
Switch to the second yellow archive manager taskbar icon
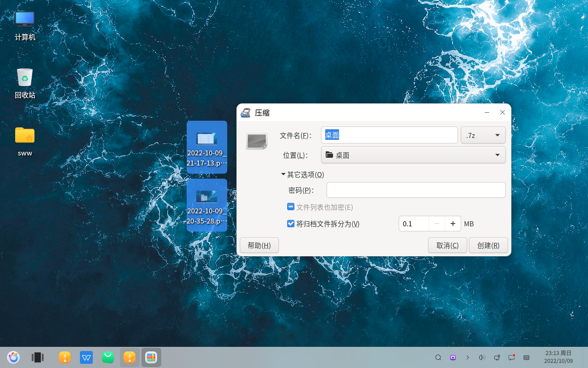coord(130,357)
